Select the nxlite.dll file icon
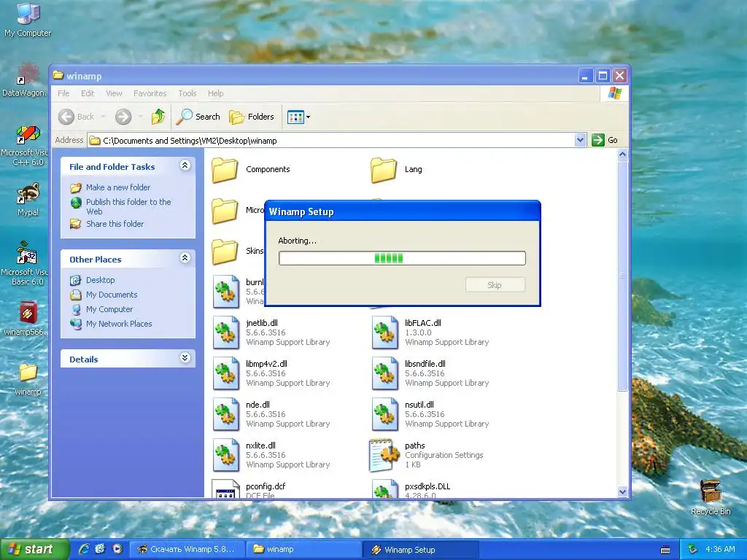Image resolution: width=747 pixels, height=560 pixels. pyautogui.click(x=226, y=455)
